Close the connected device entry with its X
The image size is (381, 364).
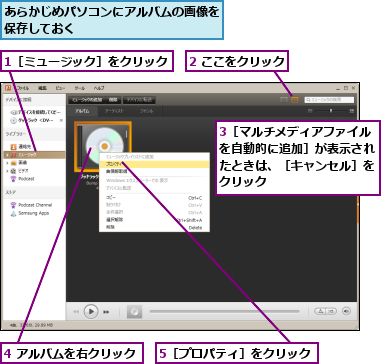coord(61,120)
